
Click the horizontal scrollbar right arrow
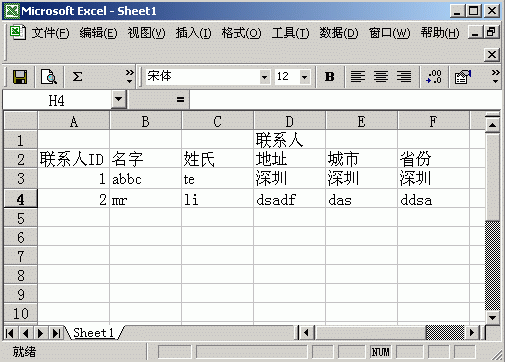(472, 332)
